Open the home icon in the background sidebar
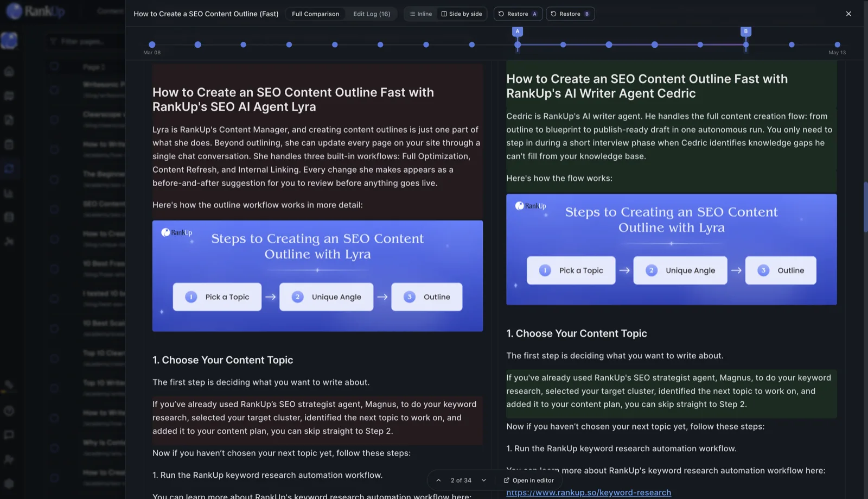Image resolution: width=868 pixels, height=499 pixels. (9, 71)
